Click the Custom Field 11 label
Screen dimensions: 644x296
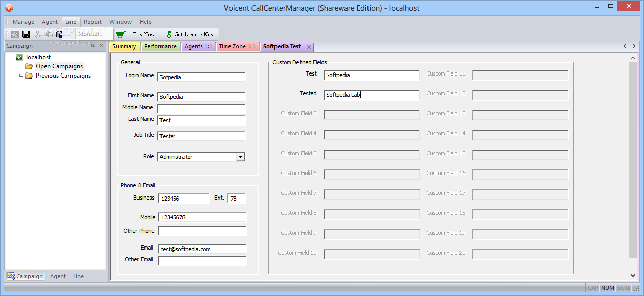click(x=446, y=73)
